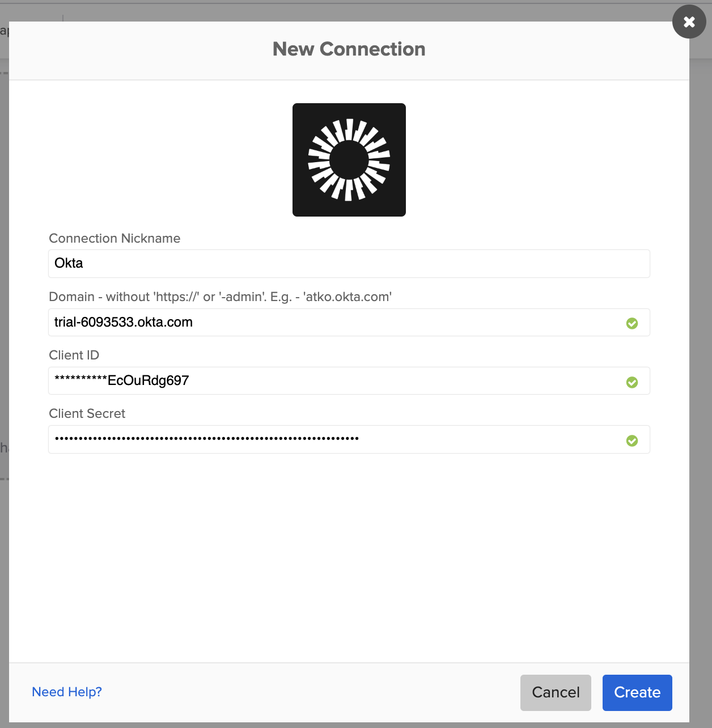This screenshot has width=712, height=728.
Task: Click the Client Secret label
Action: tap(87, 414)
